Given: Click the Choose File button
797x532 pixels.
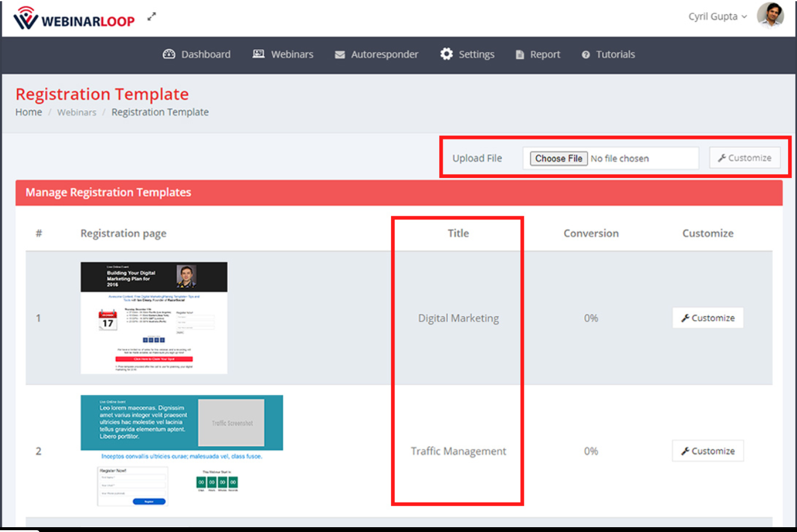Looking at the screenshot, I should (557, 158).
